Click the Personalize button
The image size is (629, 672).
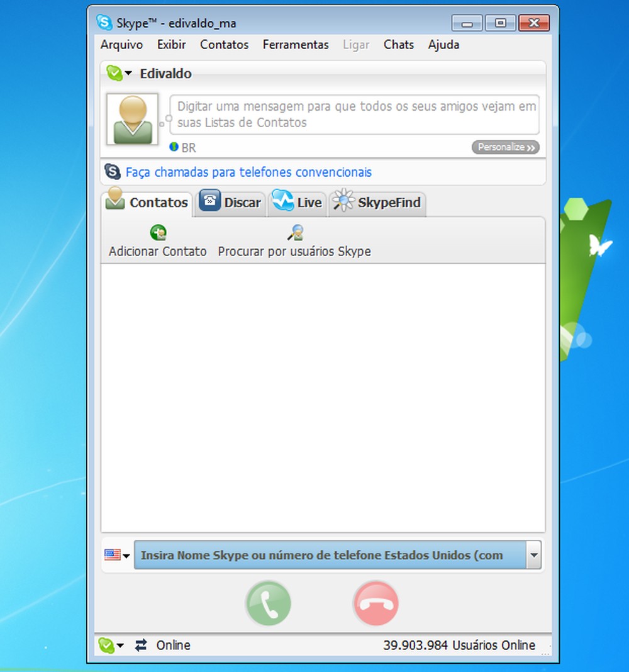(x=506, y=147)
